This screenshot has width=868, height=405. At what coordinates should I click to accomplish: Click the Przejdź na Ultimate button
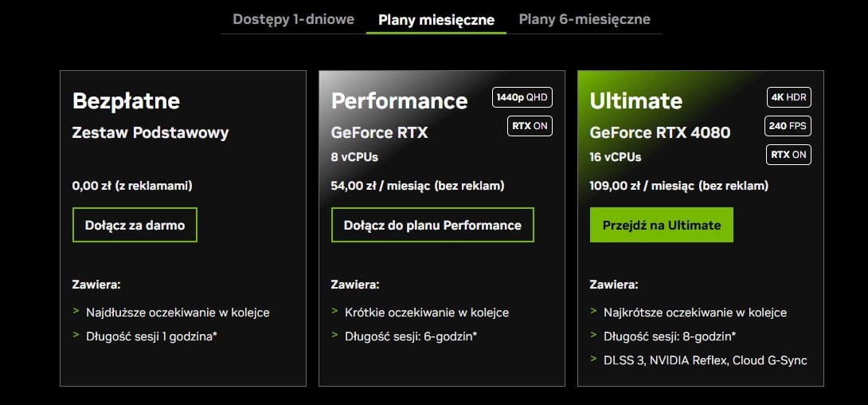662,225
